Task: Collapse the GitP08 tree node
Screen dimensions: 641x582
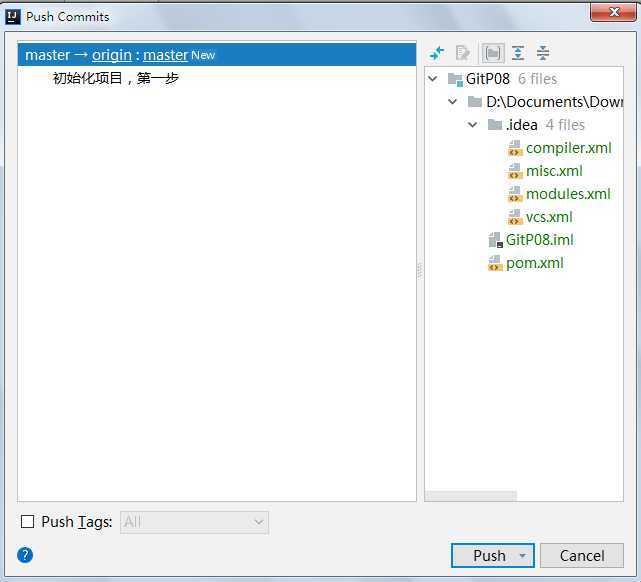Action: click(x=433, y=78)
